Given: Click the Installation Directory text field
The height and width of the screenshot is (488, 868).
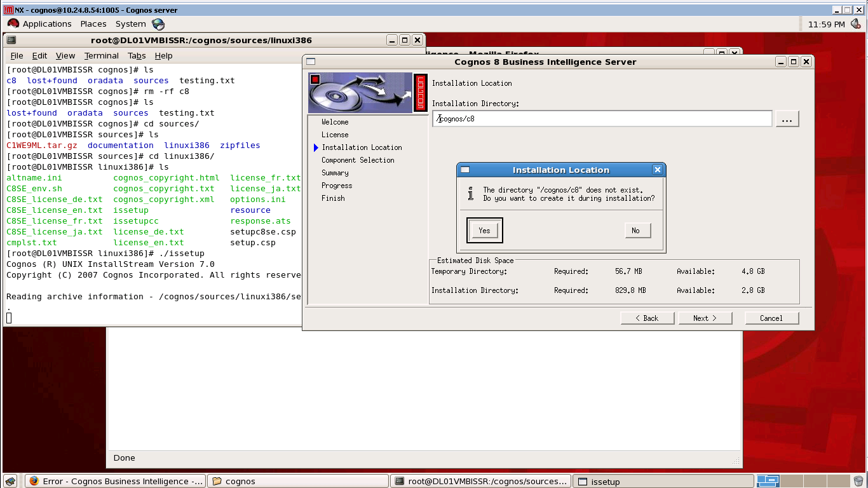Looking at the screenshot, I should 602,119.
